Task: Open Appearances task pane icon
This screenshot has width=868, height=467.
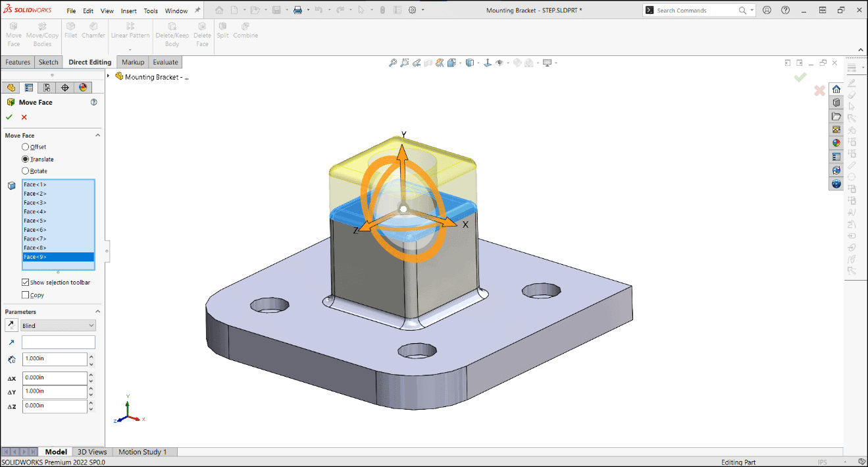Action: (836, 143)
